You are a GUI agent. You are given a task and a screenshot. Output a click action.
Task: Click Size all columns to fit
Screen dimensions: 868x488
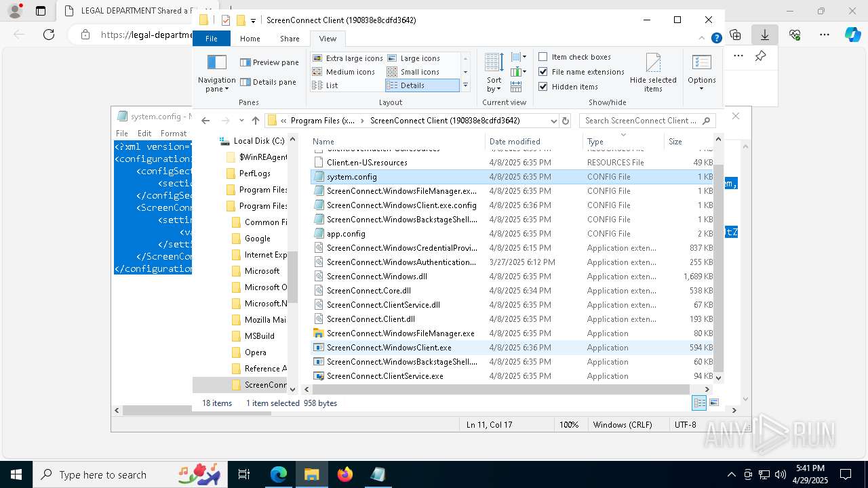(x=516, y=87)
